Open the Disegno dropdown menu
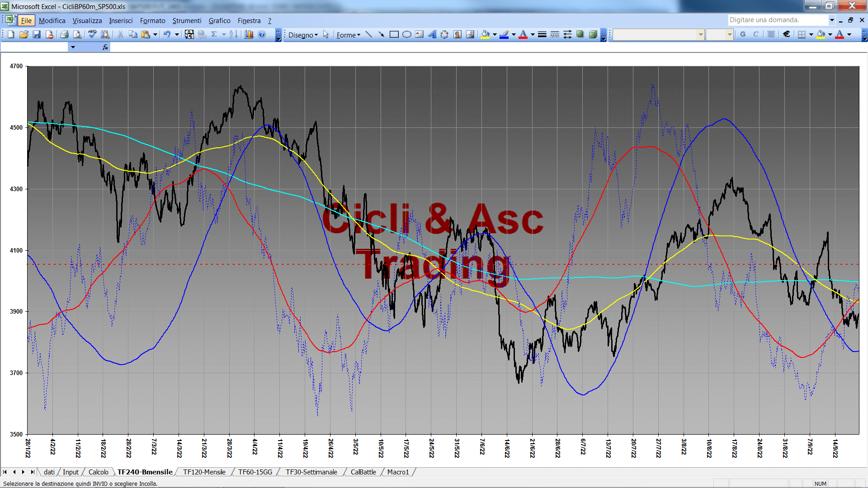 tap(303, 35)
